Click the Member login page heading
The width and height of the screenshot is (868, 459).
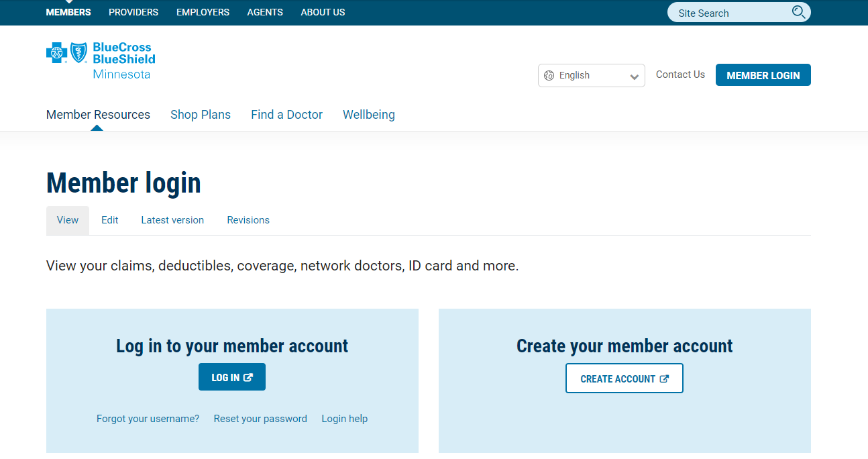[123, 183]
